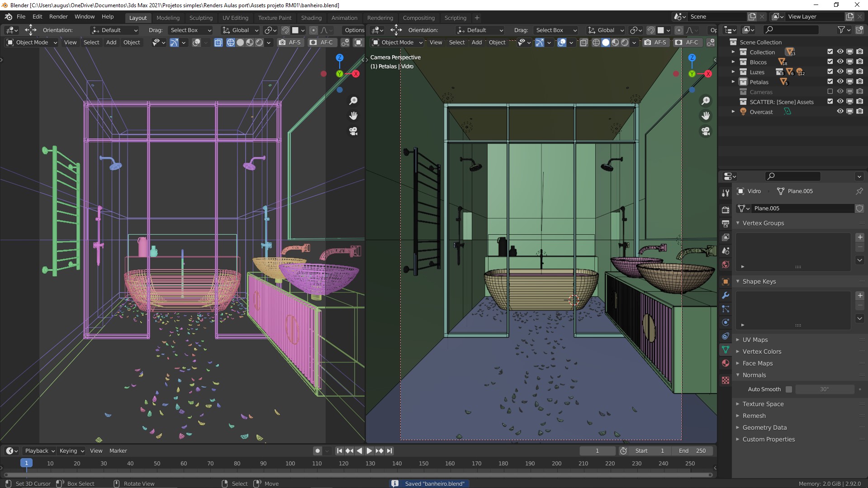868x488 pixels.
Task: Click the pan hand gizmo in camera viewport
Action: pyautogui.click(x=706, y=116)
